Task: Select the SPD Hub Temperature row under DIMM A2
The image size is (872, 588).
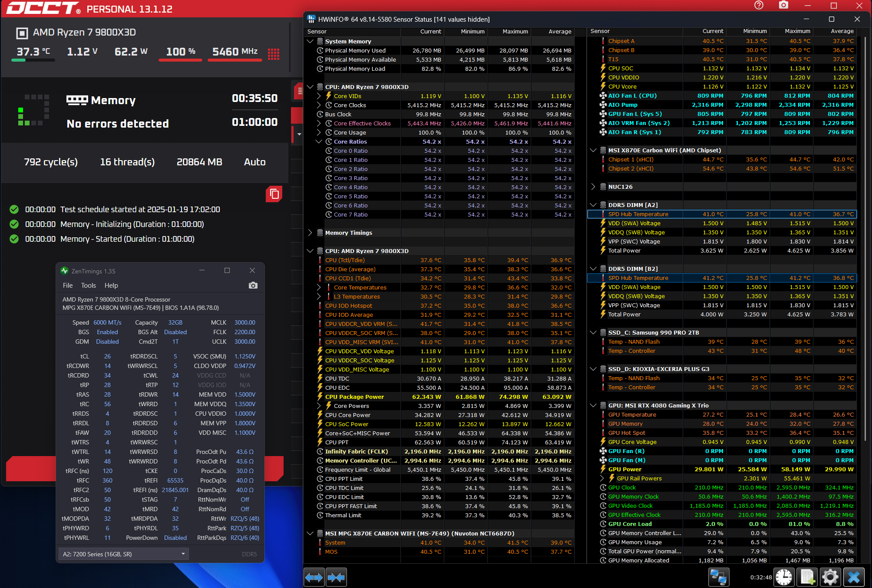Action: 638,214
